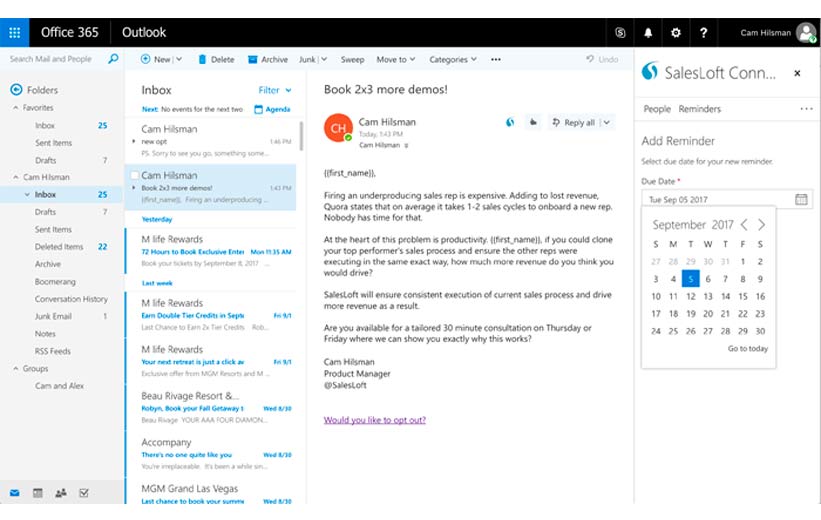
Task: Click Undo in the toolbar
Action: coord(602,60)
